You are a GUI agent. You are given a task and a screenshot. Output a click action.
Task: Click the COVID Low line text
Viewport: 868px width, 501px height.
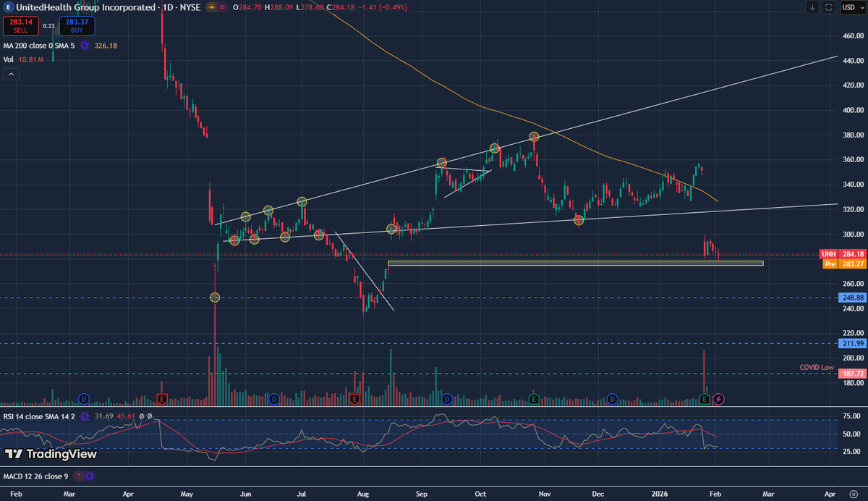[817, 368]
